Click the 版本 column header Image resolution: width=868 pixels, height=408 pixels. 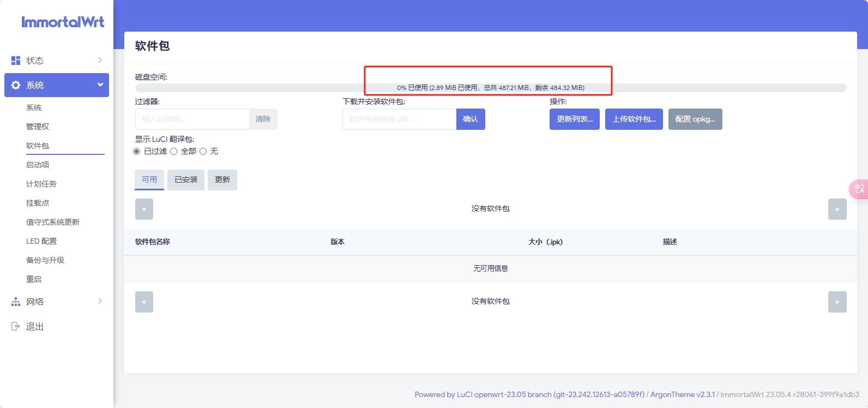coord(337,242)
